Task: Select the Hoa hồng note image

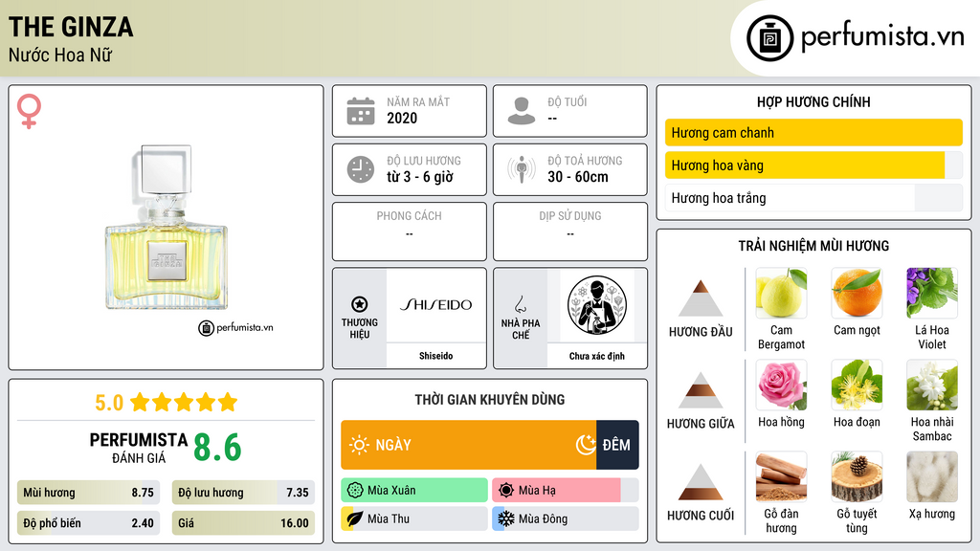Action: (x=781, y=385)
